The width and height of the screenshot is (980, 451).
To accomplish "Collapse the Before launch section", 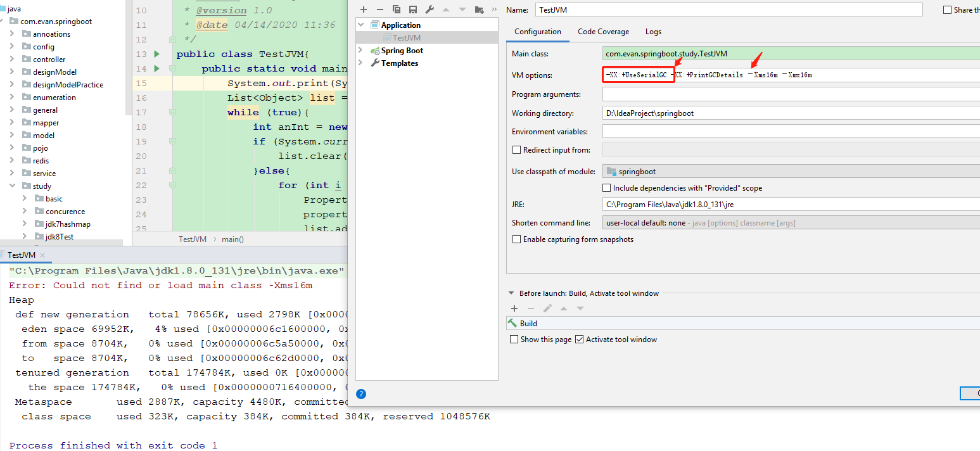I will click(512, 293).
